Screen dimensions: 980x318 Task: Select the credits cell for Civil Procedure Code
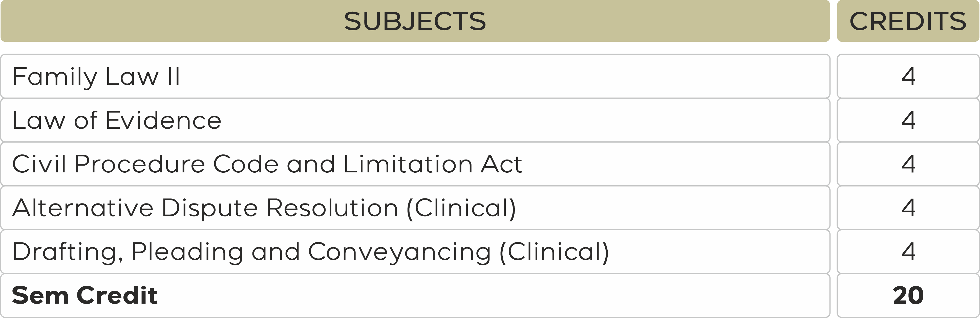point(908,164)
